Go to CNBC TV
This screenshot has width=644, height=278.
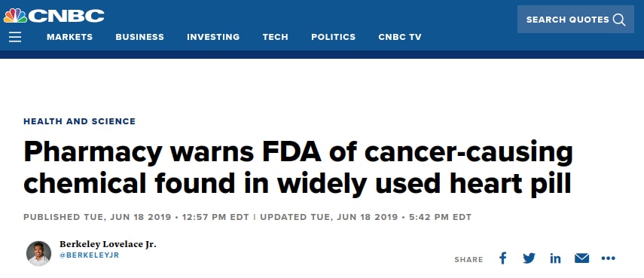coord(400,37)
